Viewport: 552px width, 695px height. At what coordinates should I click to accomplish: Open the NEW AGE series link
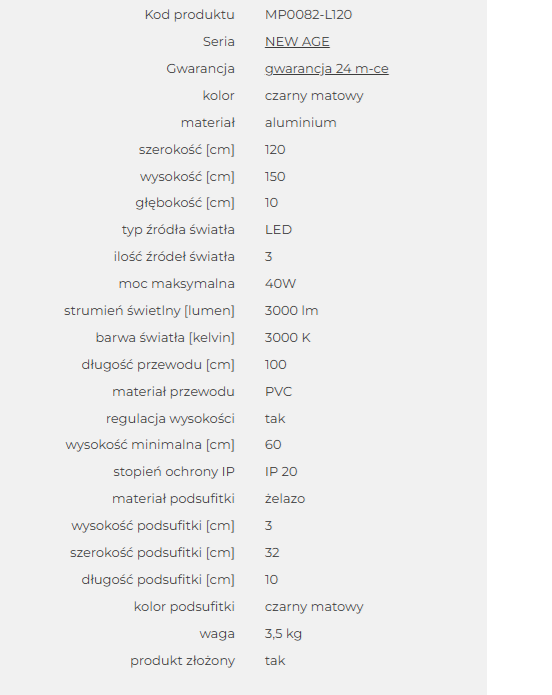click(297, 42)
